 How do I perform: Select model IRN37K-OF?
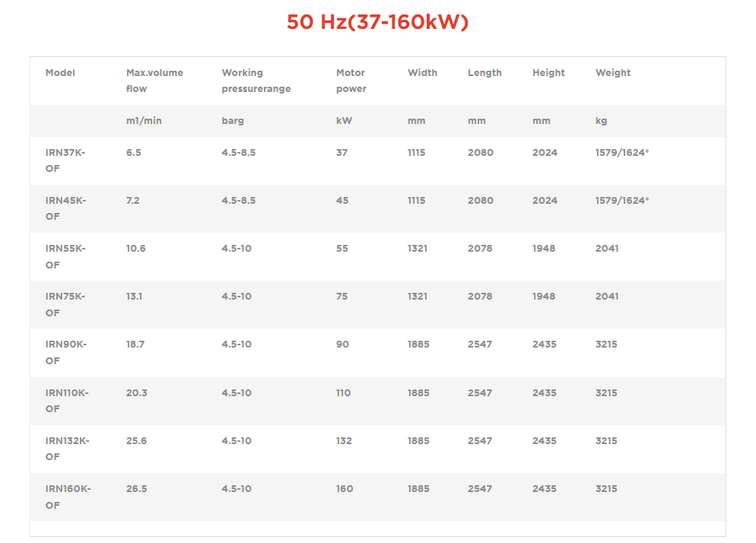pyautogui.click(x=65, y=160)
